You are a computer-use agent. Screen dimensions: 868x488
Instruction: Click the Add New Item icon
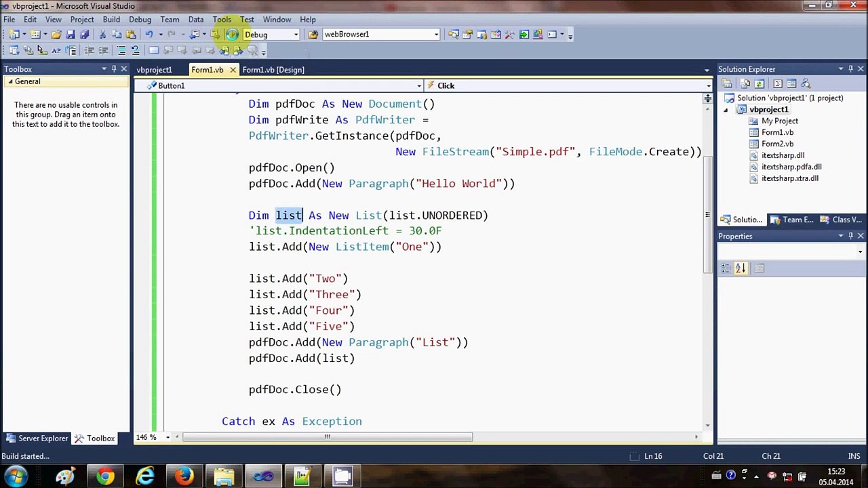35,35
